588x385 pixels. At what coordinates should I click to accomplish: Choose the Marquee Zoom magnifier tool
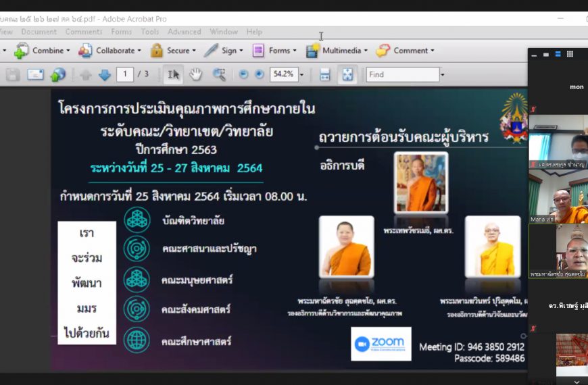[x=219, y=74]
